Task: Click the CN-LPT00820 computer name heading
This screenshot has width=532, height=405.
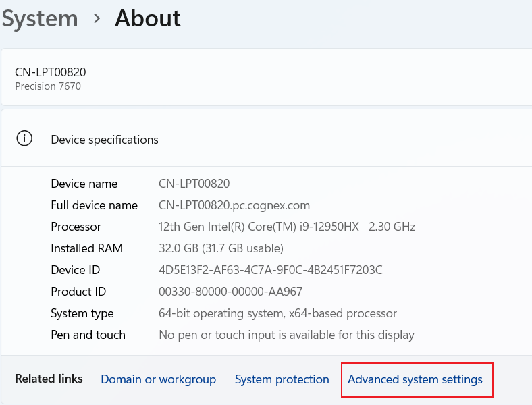Action: [50, 72]
